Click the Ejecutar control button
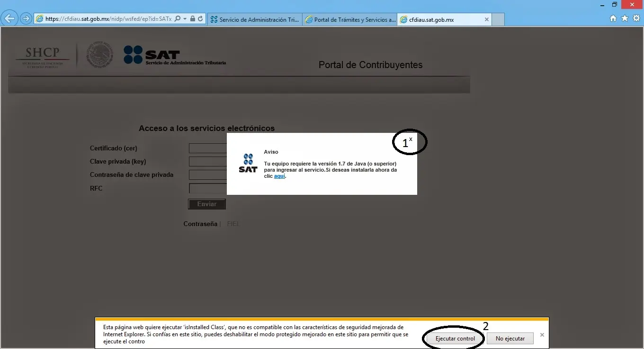The image size is (644, 349). coord(455,339)
